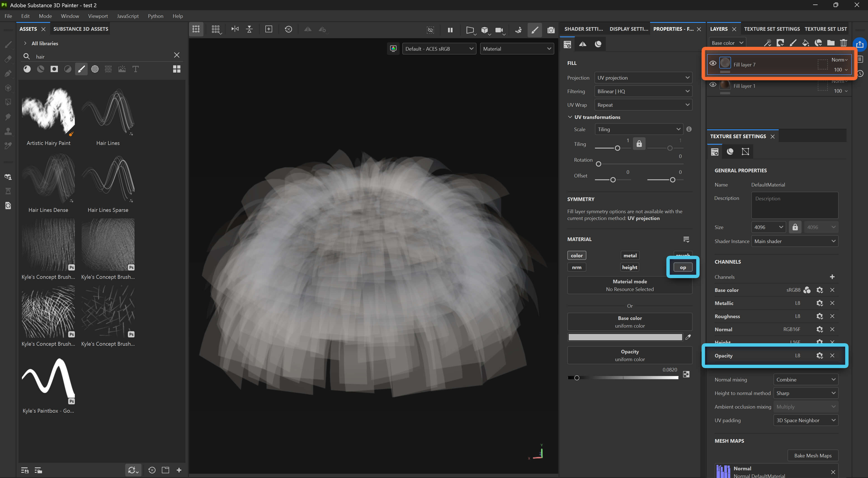This screenshot has width=868, height=478.
Task: Hide Fill layer 7 with eye icon
Action: (x=713, y=63)
